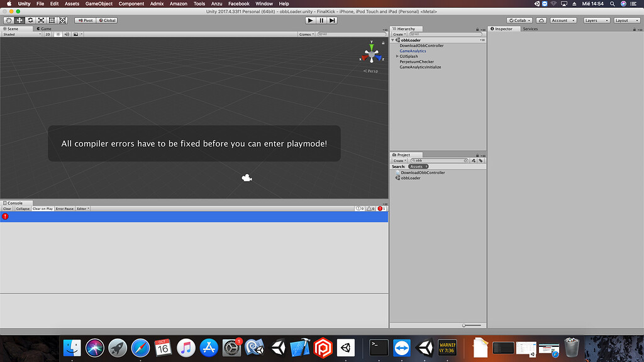
Task: Activate the Rect Transform tool
Action: (x=52, y=20)
